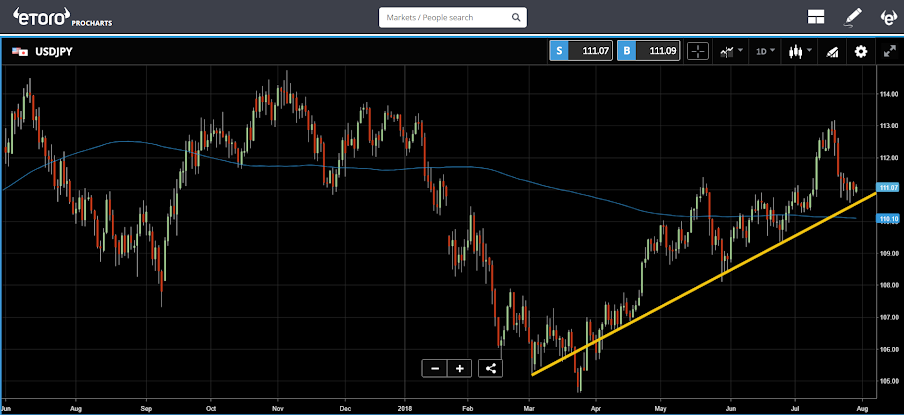
Task: Open the drawing tools ruler icon
Action: click(832, 52)
